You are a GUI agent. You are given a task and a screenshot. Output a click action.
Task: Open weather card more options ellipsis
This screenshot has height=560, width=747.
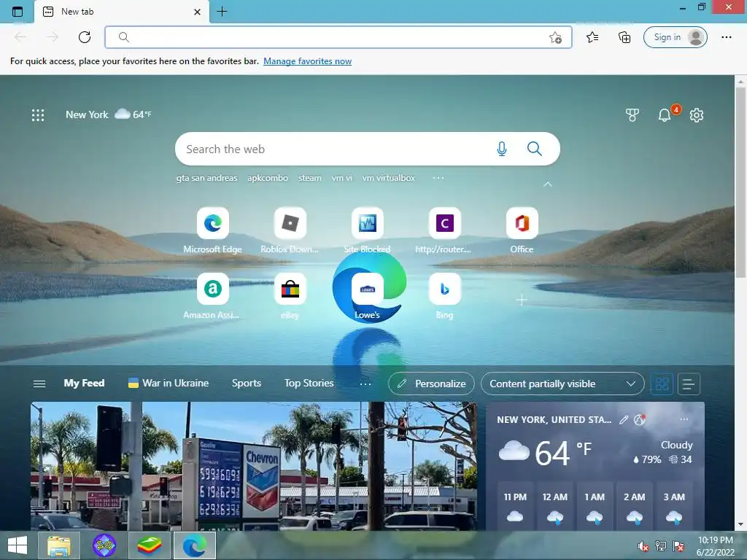click(684, 419)
